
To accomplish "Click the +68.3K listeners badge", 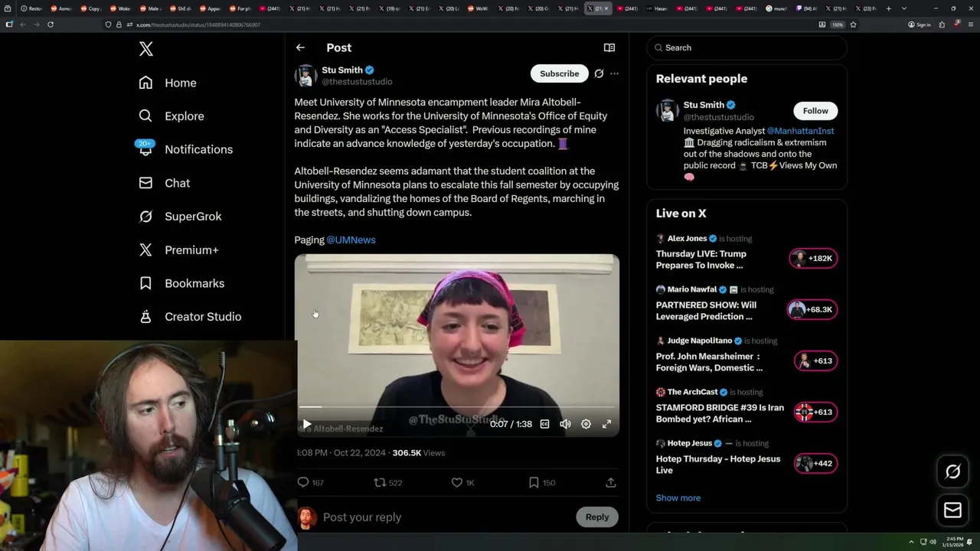I will coord(812,309).
